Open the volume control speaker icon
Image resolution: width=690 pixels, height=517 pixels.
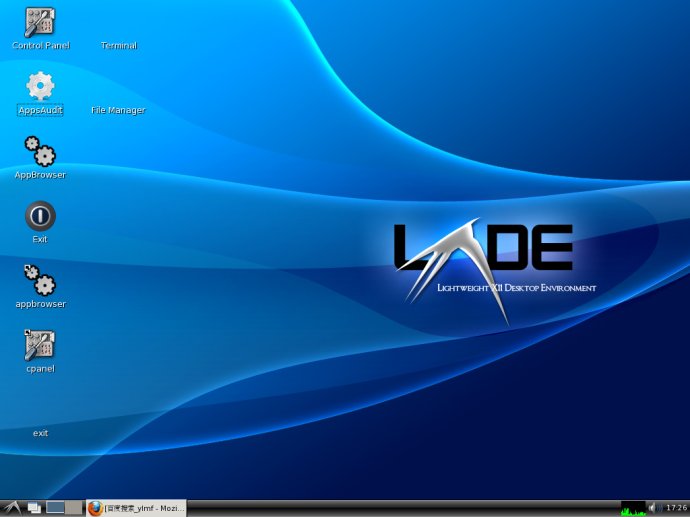point(654,508)
